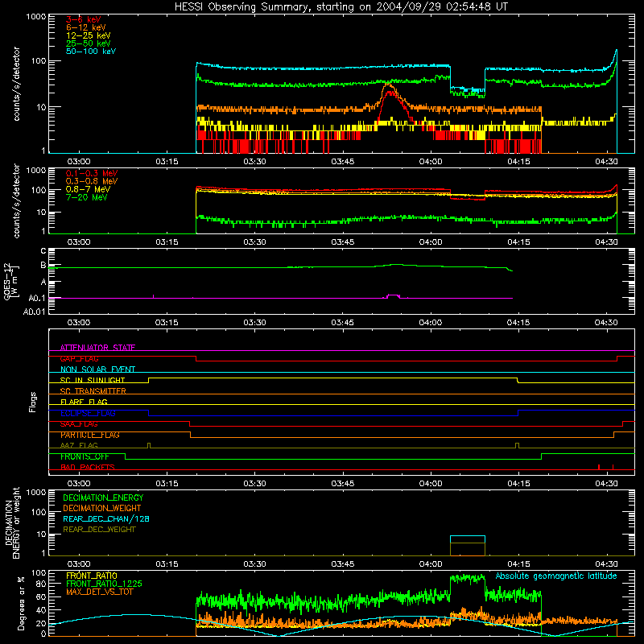Click the yellow 0.8-7 MeV legend entry

tap(88, 189)
